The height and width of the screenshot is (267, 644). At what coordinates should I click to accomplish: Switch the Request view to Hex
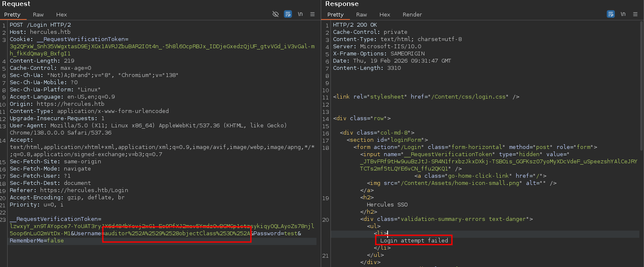(62, 14)
